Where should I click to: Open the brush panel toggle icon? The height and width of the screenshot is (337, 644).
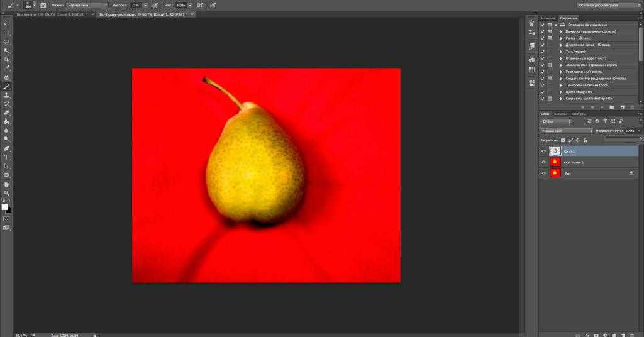[x=43, y=5]
